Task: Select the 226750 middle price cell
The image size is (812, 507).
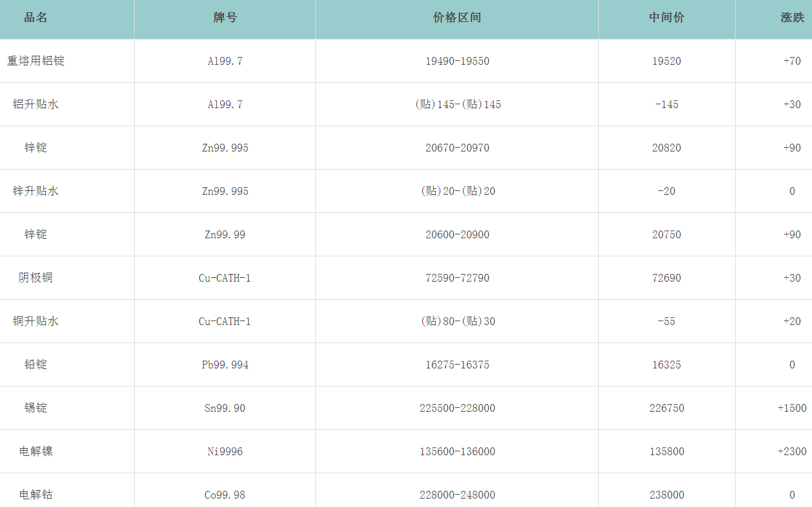Action: pyautogui.click(x=666, y=408)
